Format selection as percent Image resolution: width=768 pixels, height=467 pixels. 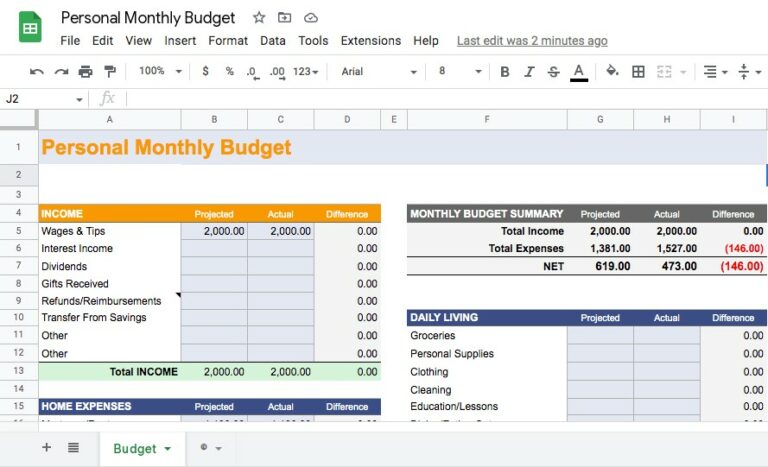click(229, 72)
